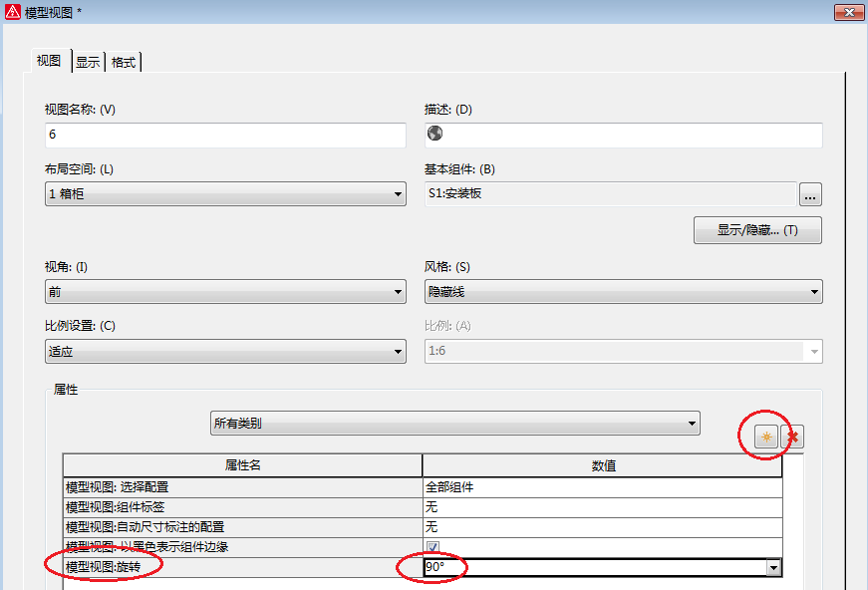Select the 模型视图:选择配置 property row

pos(242,487)
